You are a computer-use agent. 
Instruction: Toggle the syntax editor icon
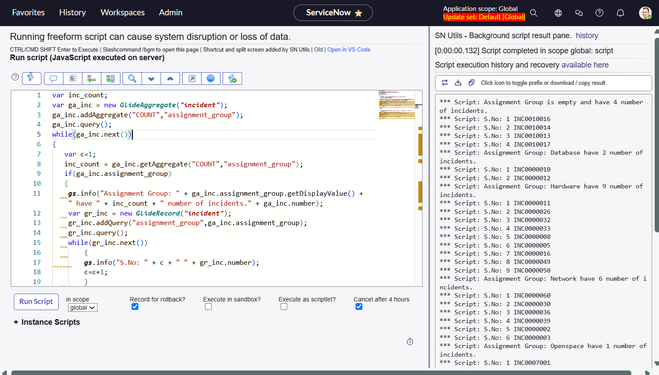click(32, 78)
